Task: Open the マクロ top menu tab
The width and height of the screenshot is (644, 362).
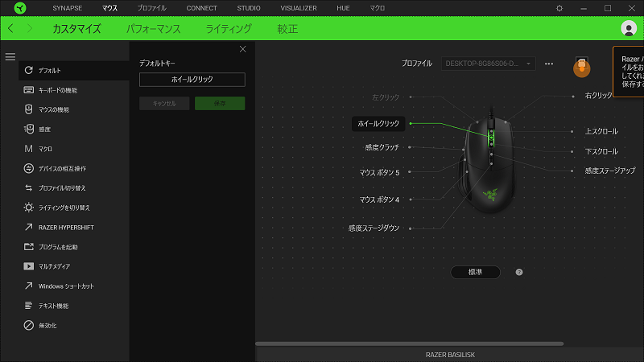Action: pyautogui.click(x=377, y=8)
